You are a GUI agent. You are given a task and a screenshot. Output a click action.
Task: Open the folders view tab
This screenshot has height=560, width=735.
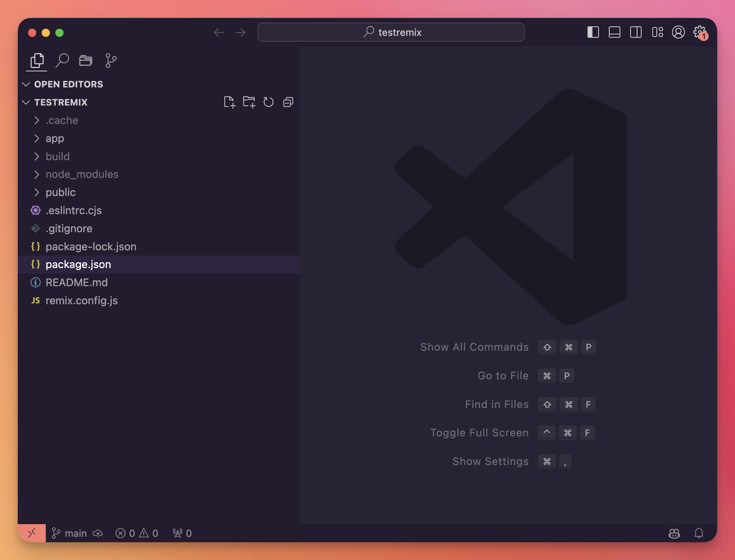point(85,60)
